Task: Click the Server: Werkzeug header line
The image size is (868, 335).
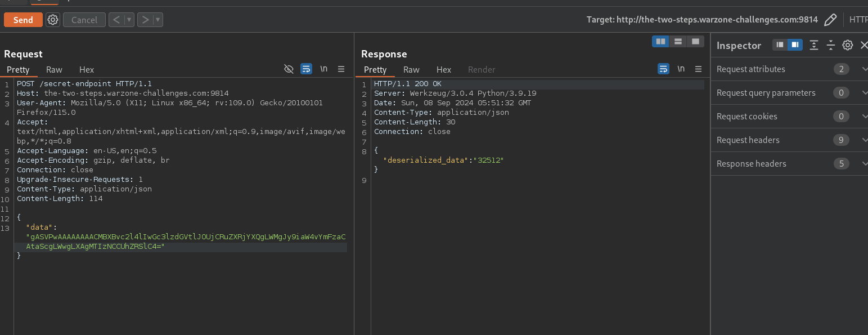Action: click(455, 93)
